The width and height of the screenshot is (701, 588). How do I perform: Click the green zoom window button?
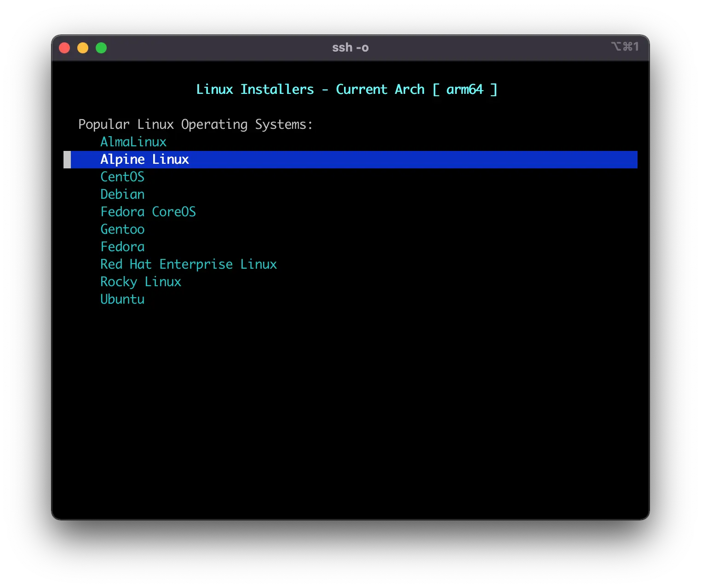point(101,48)
